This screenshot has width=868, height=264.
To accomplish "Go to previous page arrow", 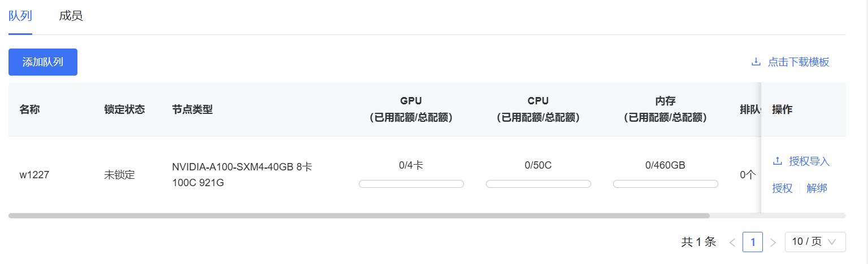I will pyautogui.click(x=732, y=242).
